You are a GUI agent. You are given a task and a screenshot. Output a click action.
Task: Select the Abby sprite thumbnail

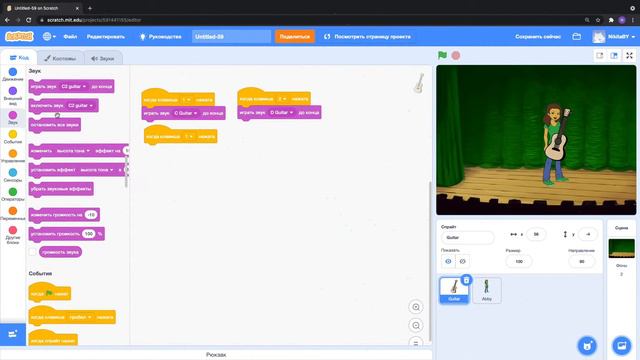pyautogui.click(x=487, y=290)
